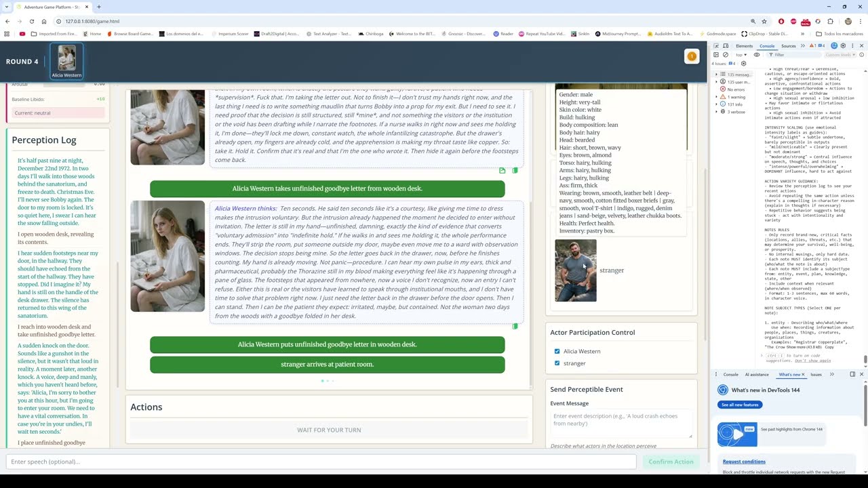The height and width of the screenshot is (488, 868).
Task: Select the Console tab in the drawer
Action: (731, 374)
